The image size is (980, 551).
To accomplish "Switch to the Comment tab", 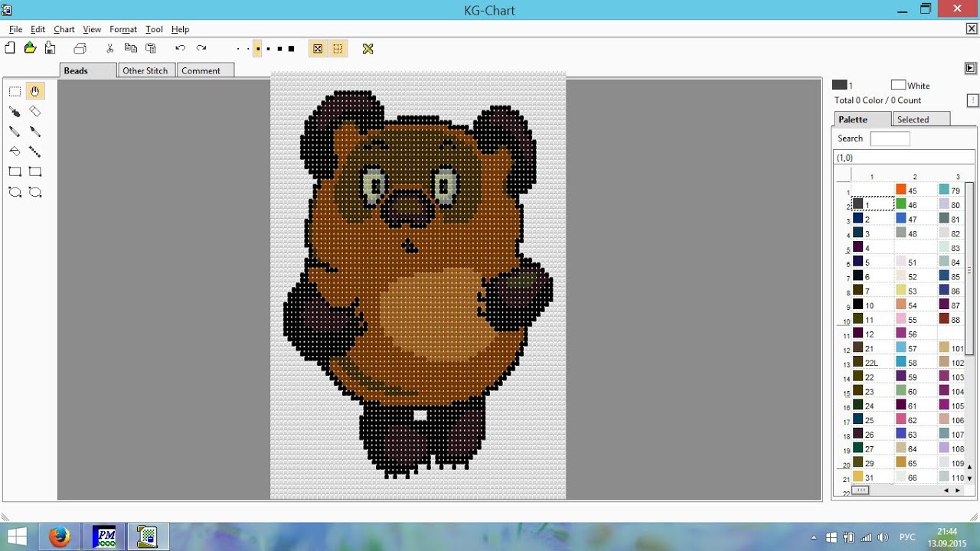I will tap(205, 70).
